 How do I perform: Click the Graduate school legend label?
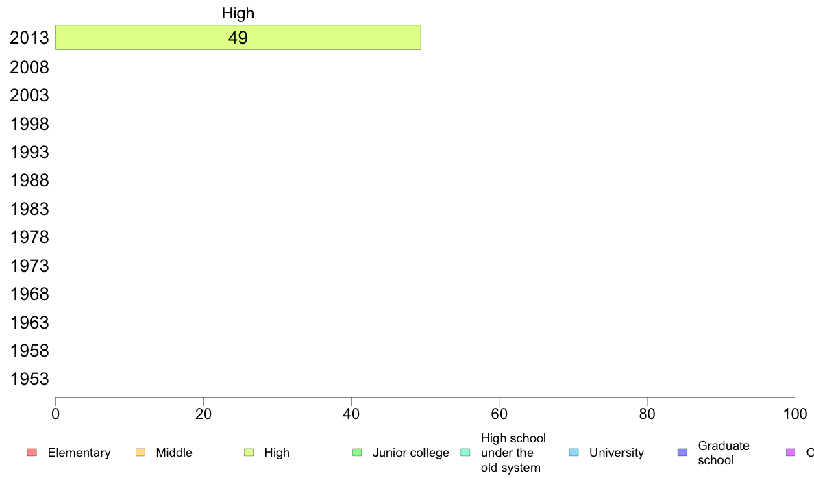(723, 453)
